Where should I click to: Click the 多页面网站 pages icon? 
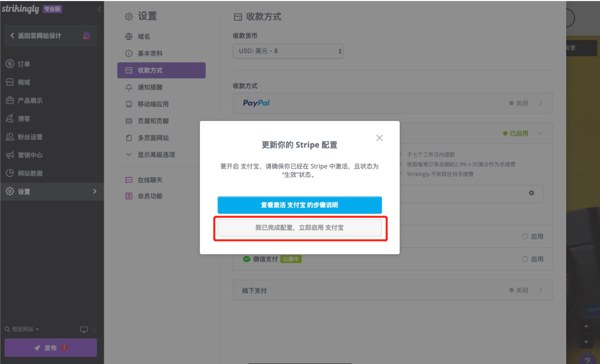(129, 138)
